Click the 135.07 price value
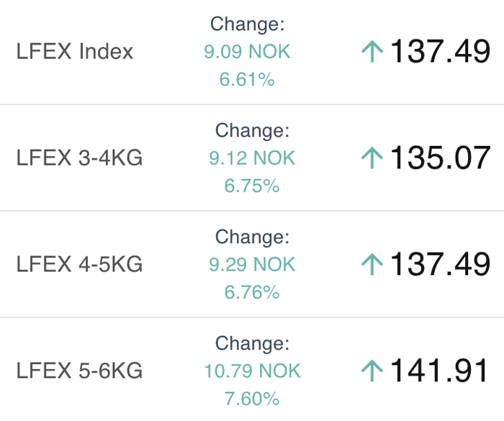 440,158
